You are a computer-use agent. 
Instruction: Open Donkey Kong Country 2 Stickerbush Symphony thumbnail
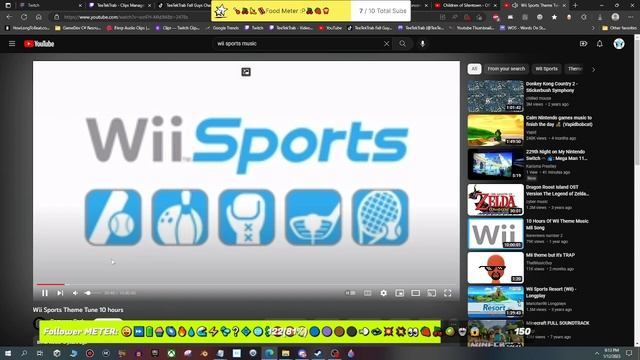[496, 96]
